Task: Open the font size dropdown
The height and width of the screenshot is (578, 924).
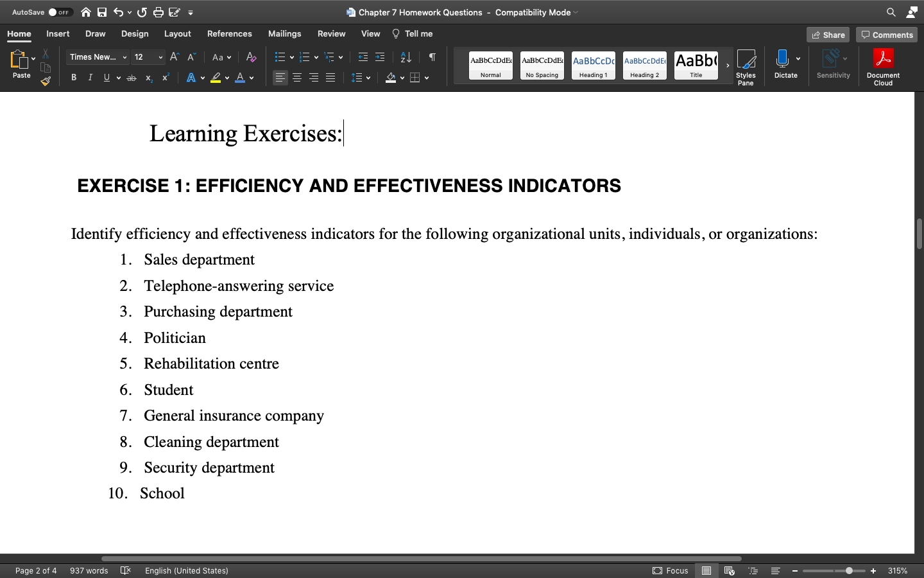Action: 160,57
